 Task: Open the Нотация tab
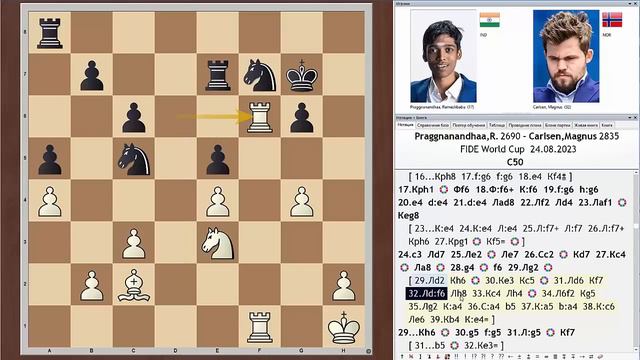click(406, 125)
